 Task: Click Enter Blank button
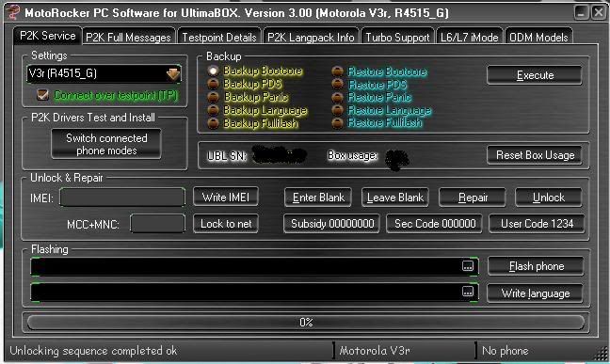[318, 198]
